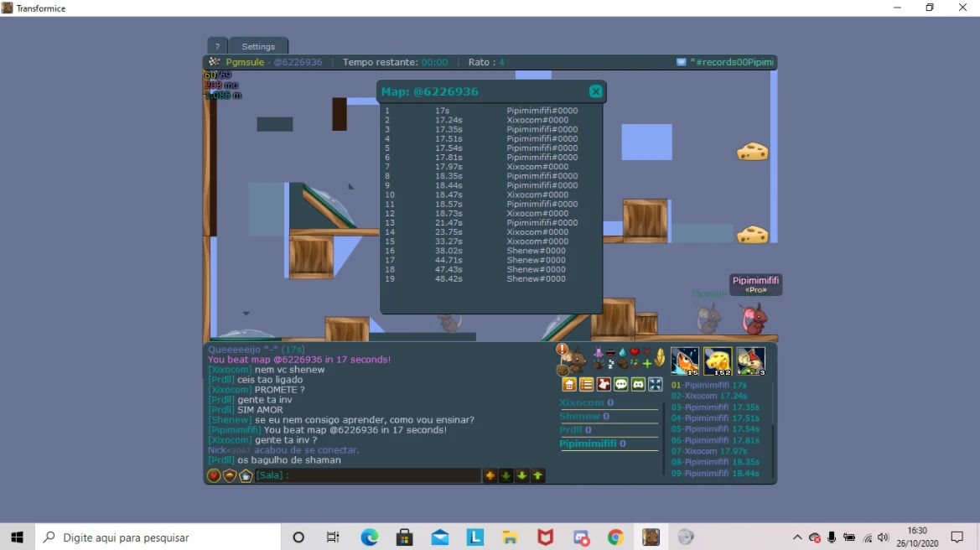Click the dark green down arrow chat button
Viewport: 980px width, 550px height.
coord(506,475)
